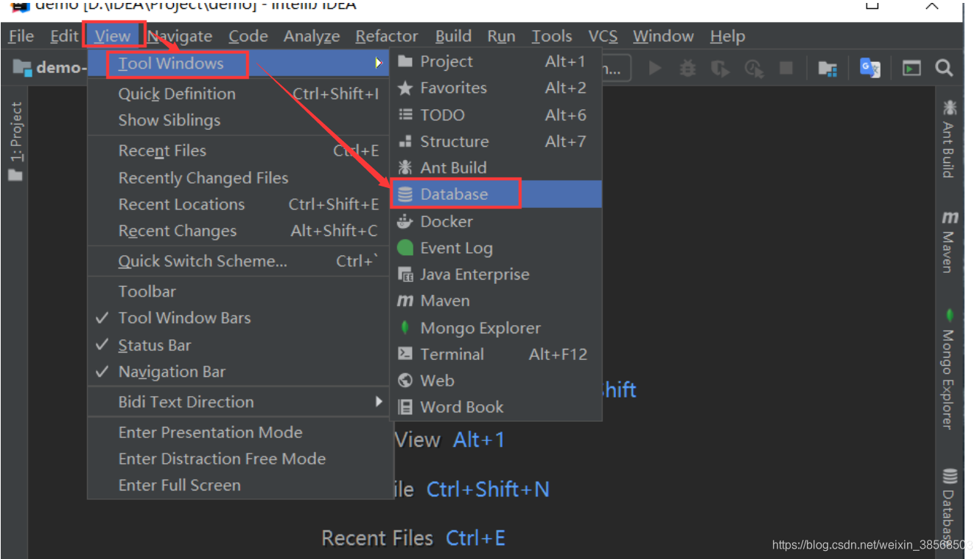Click icon beside Java Enterprise

(405, 274)
